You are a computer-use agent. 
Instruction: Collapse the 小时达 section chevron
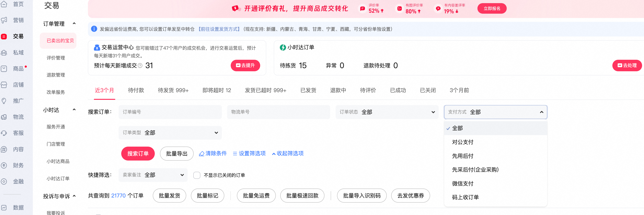click(74, 110)
